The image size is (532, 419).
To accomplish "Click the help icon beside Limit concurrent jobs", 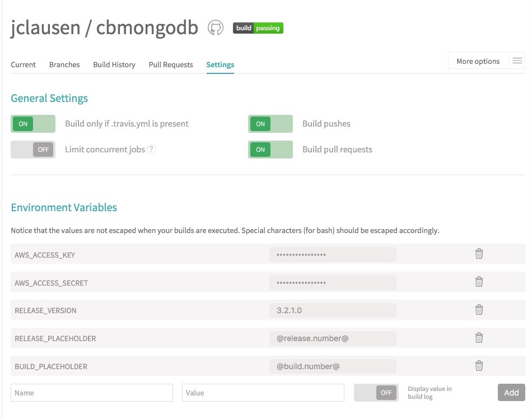I will (151, 150).
